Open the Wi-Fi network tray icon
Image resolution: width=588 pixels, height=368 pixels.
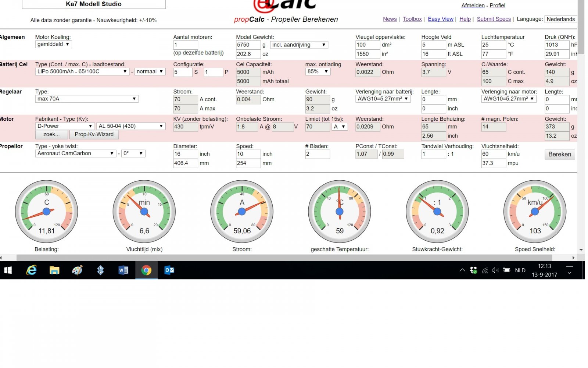click(x=485, y=270)
